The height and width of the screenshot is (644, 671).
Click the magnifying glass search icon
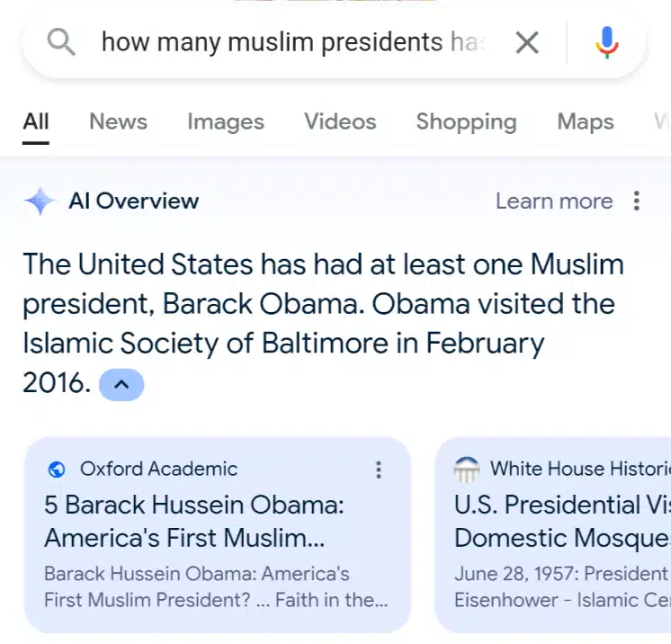[x=61, y=41]
